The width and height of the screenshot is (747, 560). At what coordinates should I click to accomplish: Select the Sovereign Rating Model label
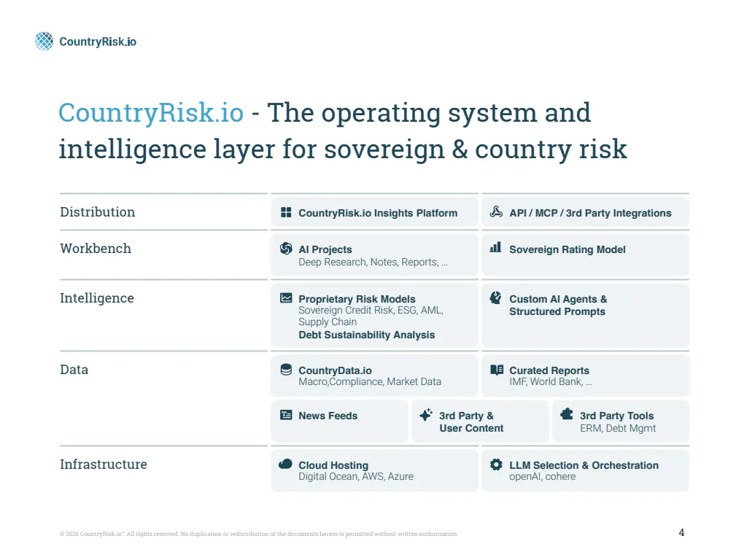coord(568,249)
